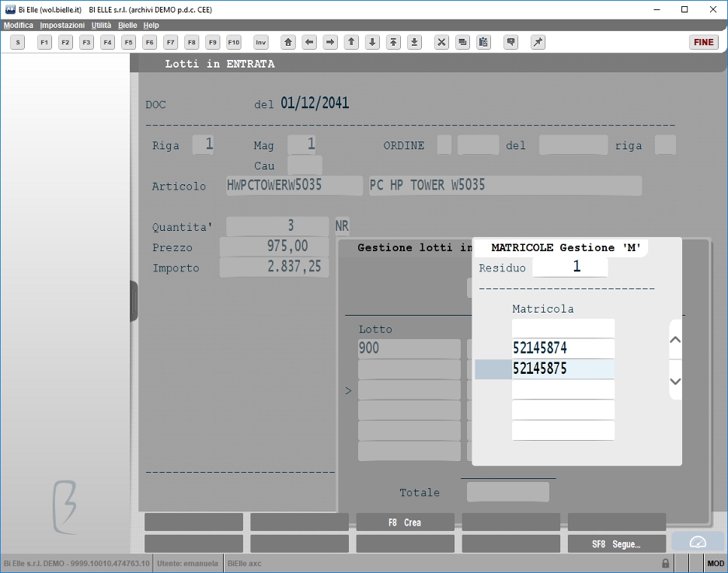
Task: Select matricola 52145874 field
Action: pos(563,348)
